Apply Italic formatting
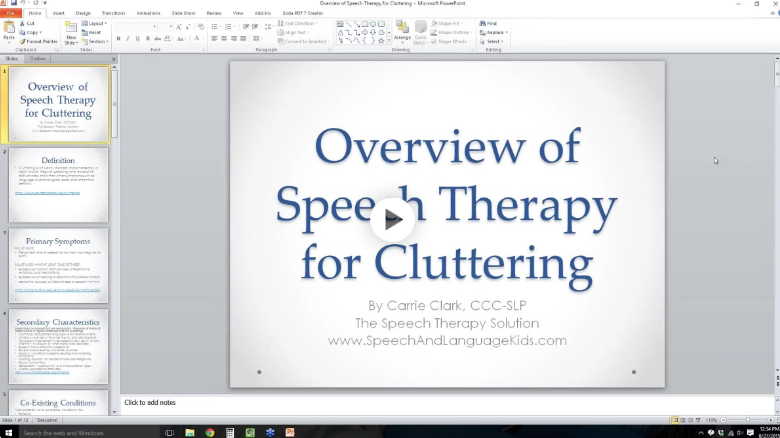 (x=128, y=38)
